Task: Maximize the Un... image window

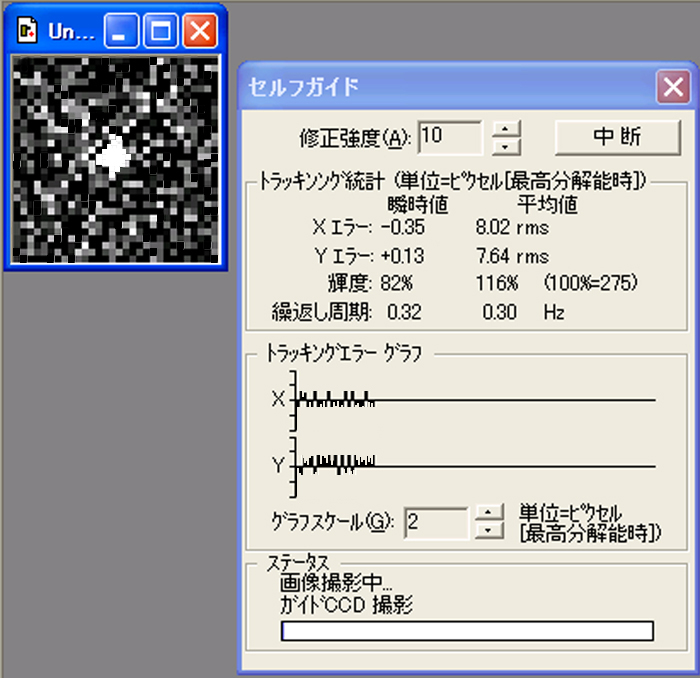Action: pyautogui.click(x=161, y=30)
